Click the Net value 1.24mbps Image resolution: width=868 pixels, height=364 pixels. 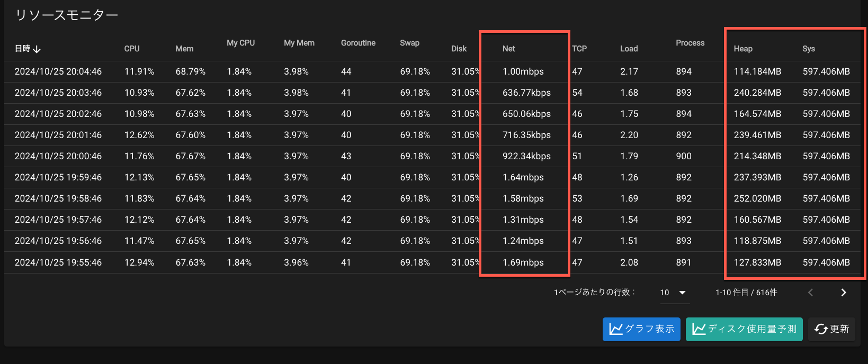pyautogui.click(x=523, y=241)
